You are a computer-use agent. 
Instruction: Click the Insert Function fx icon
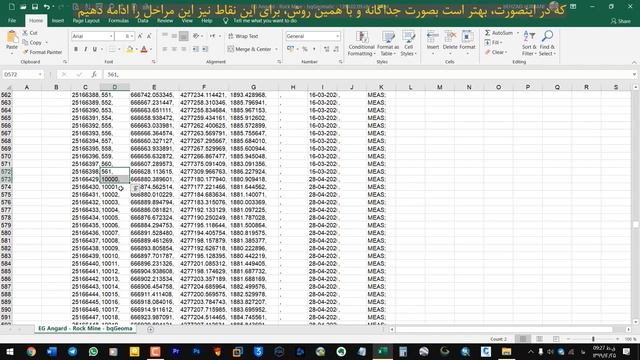coord(94,74)
